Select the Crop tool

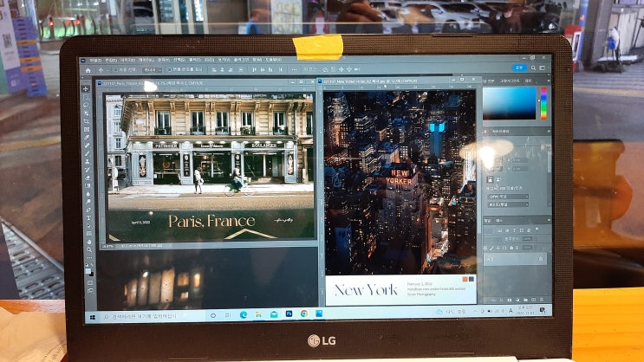tap(87, 121)
